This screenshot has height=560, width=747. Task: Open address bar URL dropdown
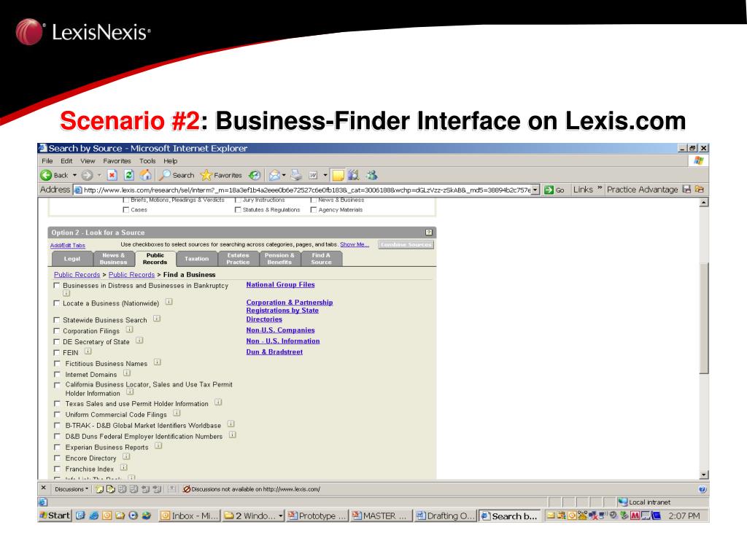coord(535,190)
